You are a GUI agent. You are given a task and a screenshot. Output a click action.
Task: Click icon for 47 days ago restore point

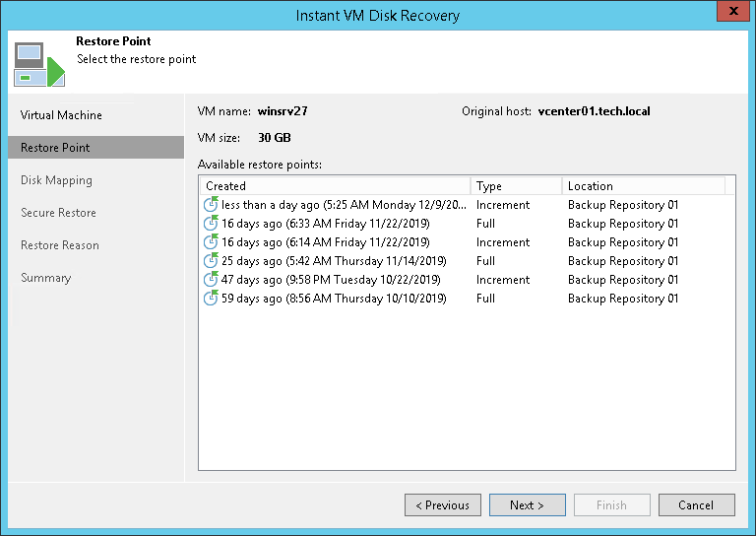coord(211,280)
